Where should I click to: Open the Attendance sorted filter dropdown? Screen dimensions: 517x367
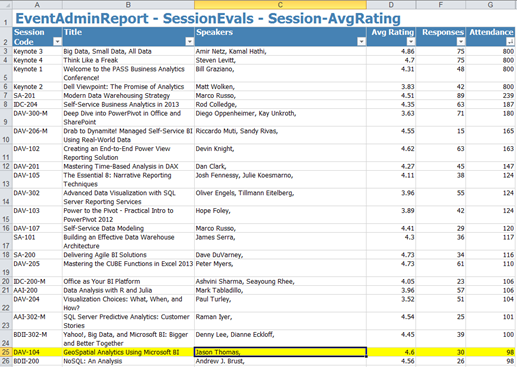[x=510, y=41]
